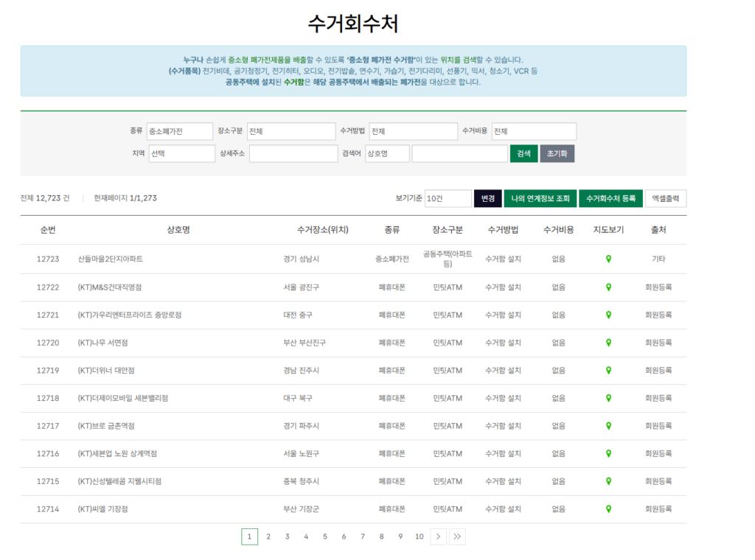Viewport: 755px width, 560px height.
Task: Click row number 12723
Action: [x=48, y=259]
